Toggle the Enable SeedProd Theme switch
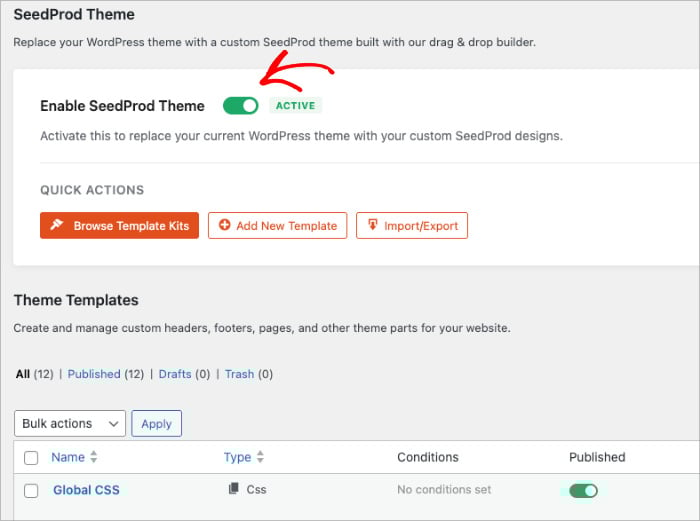Viewport: 700px width, 521px height. 240,105
